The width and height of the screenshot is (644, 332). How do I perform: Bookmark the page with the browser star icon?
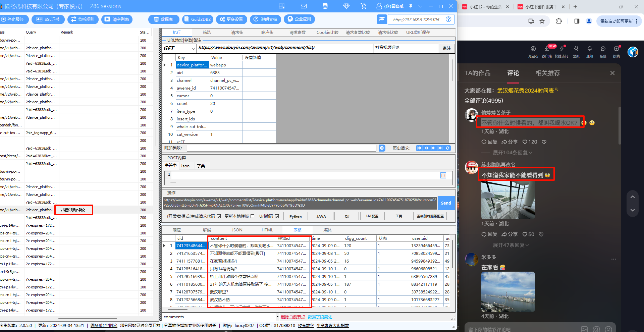coord(542,21)
